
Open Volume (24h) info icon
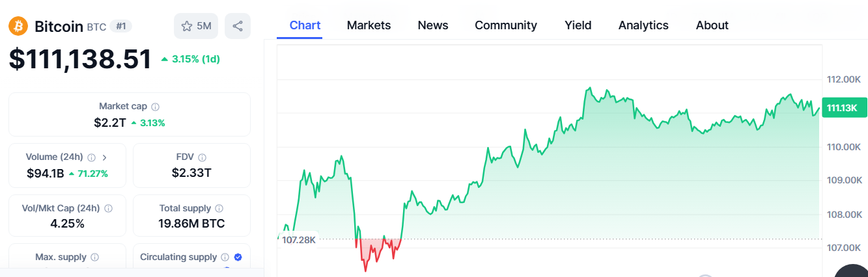[x=92, y=157]
